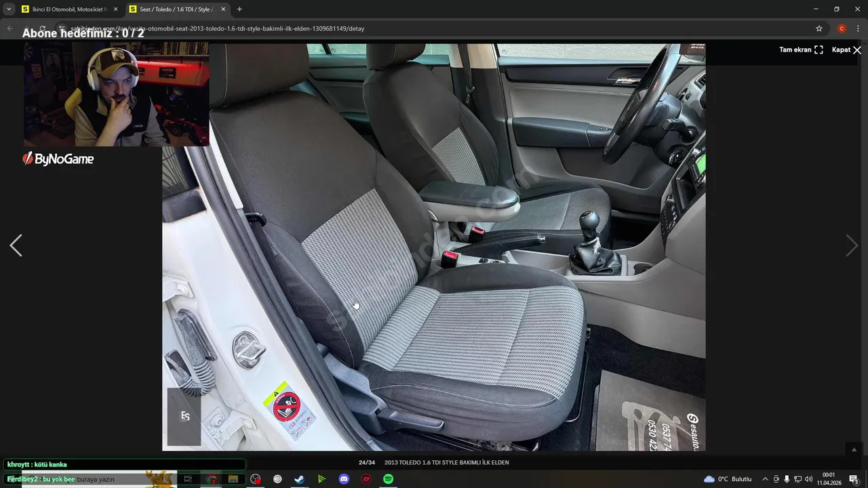Open Task View in the taskbar
The image size is (868, 488).
[x=188, y=479]
